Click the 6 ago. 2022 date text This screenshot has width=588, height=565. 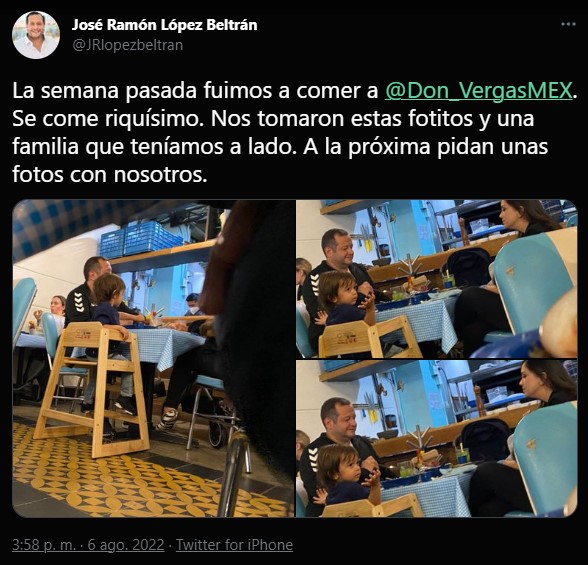(x=126, y=544)
